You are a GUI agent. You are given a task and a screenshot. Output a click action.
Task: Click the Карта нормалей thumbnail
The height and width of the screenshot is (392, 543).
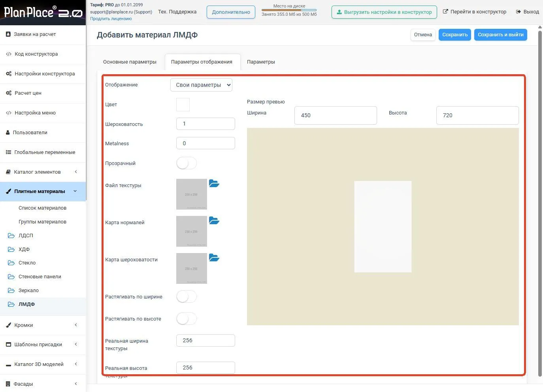click(192, 231)
